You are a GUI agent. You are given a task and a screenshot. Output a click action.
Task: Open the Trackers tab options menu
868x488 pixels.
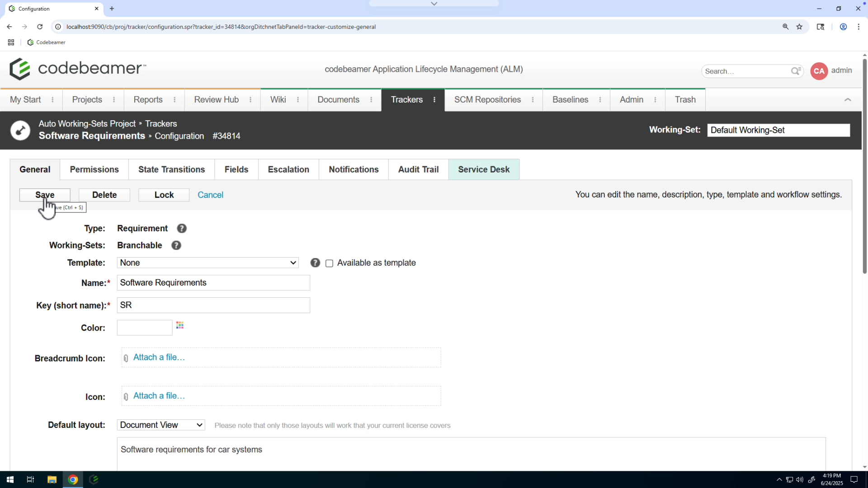434,100
